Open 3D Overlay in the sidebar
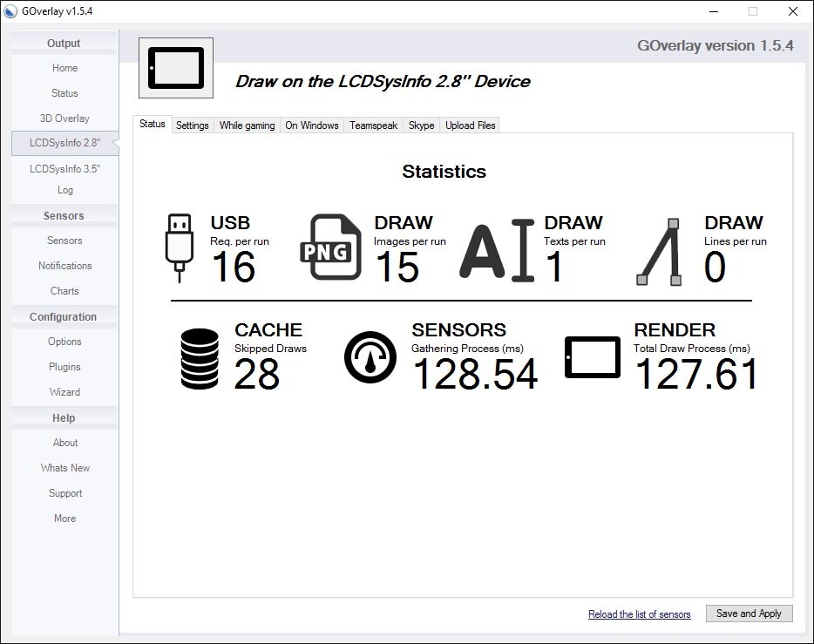This screenshot has width=814, height=644. click(64, 119)
